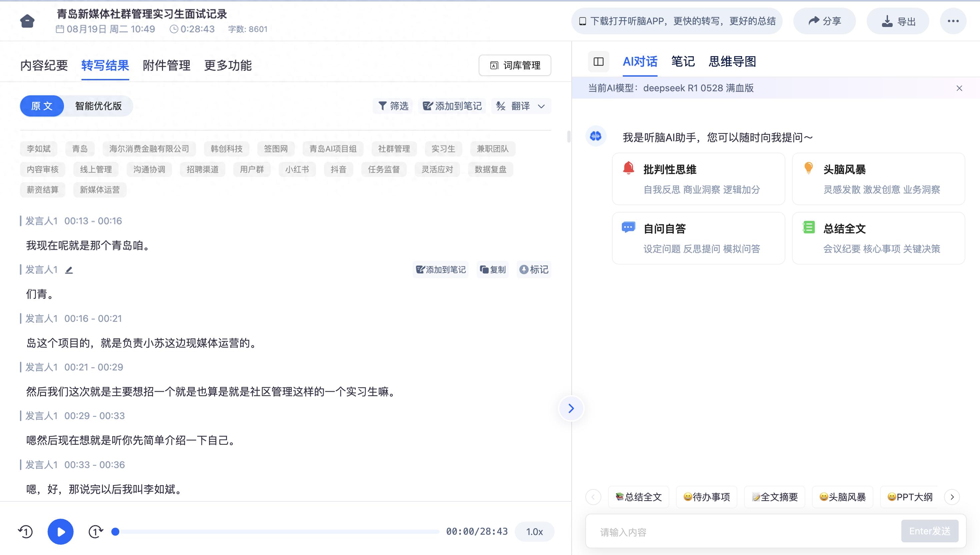Expand more quick actions with right chevron
The height and width of the screenshot is (555, 980).
[952, 497]
